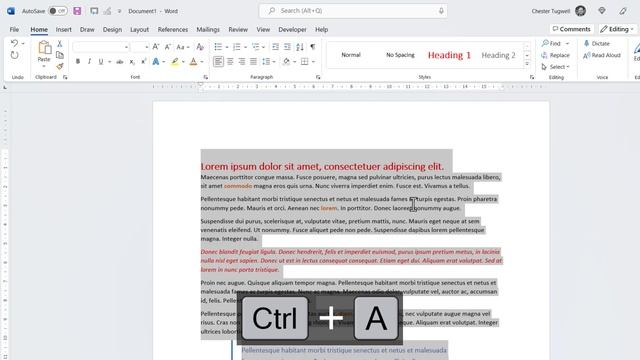640x360 pixels.
Task: Click the Copy icon
Action: pyautogui.click(x=60, y=55)
